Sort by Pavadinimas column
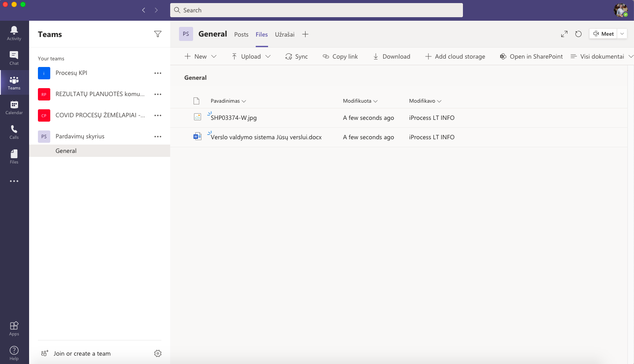Screen dimensions: 634x364 point(228,101)
